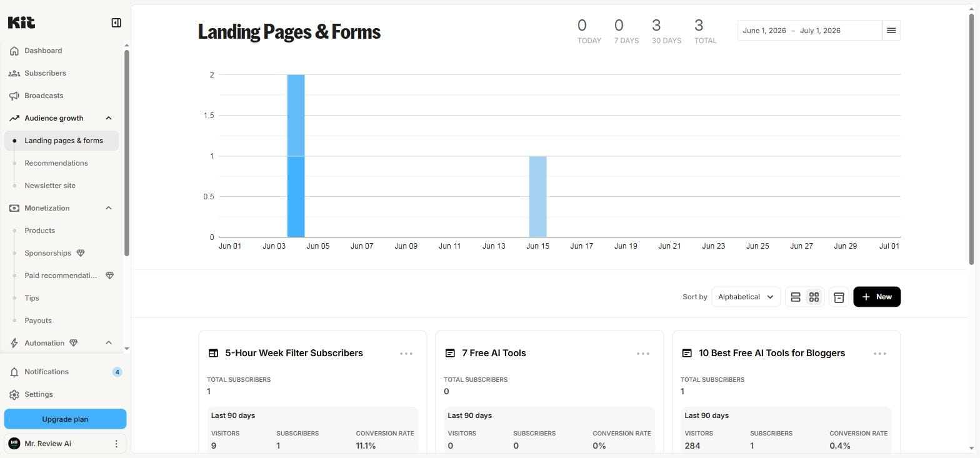Open the Dashboard page
The height and width of the screenshot is (458, 980).
pos(43,51)
